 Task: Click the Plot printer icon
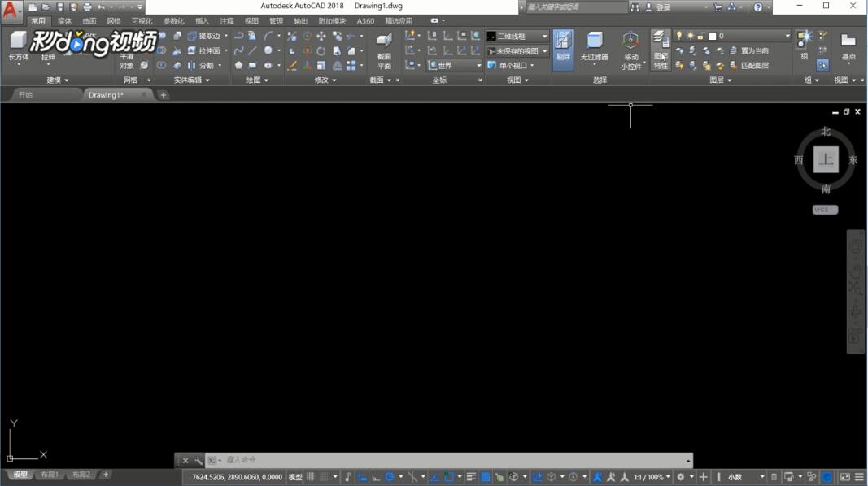pyautogui.click(x=88, y=7)
